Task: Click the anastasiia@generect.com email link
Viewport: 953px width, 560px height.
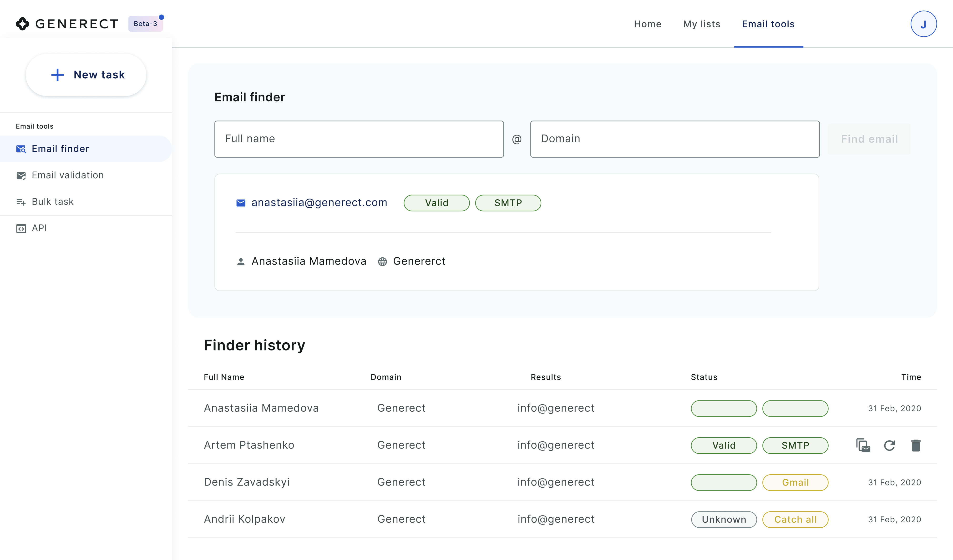Action: [x=319, y=203]
